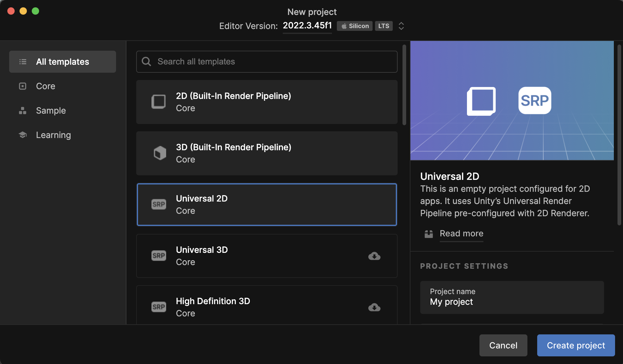Click the High Definition 3D SRP icon
623x364 pixels.
click(x=159, y=307)
